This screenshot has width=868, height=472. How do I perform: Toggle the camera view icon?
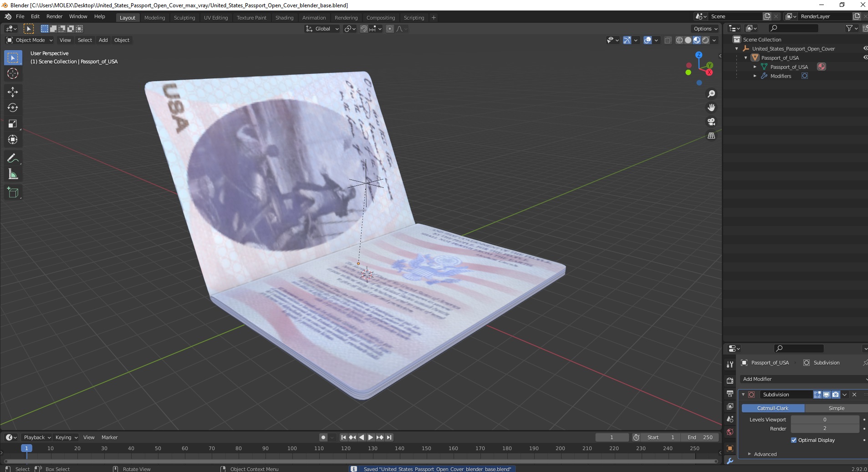[x=711, y=122]
